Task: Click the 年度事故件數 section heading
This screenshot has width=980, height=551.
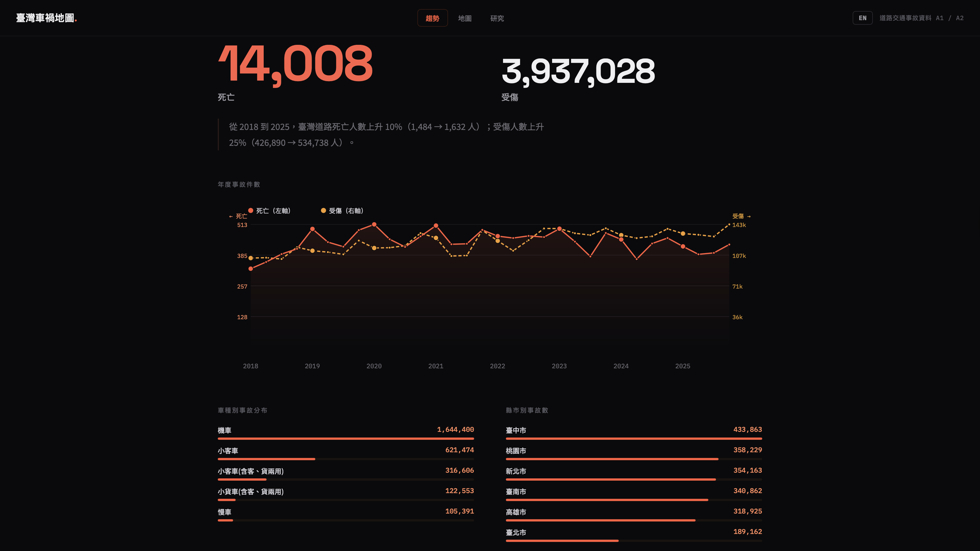Action: coord(239,184)
